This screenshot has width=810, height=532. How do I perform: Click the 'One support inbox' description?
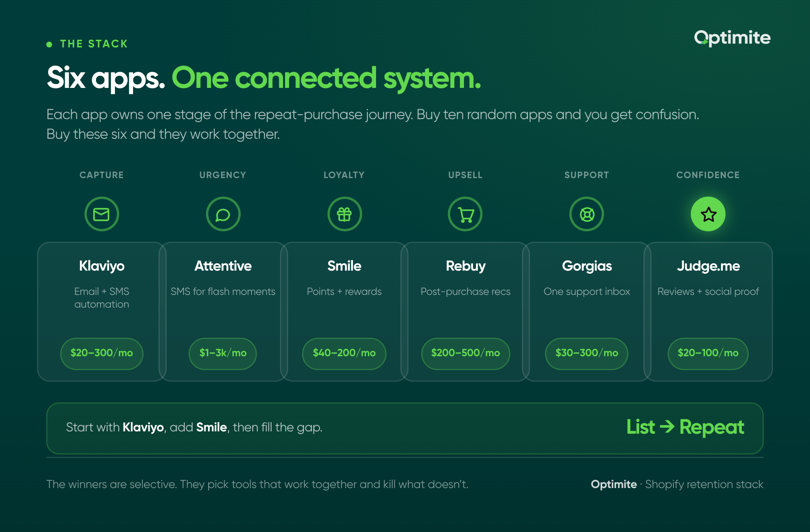click(x=587, y=291)
